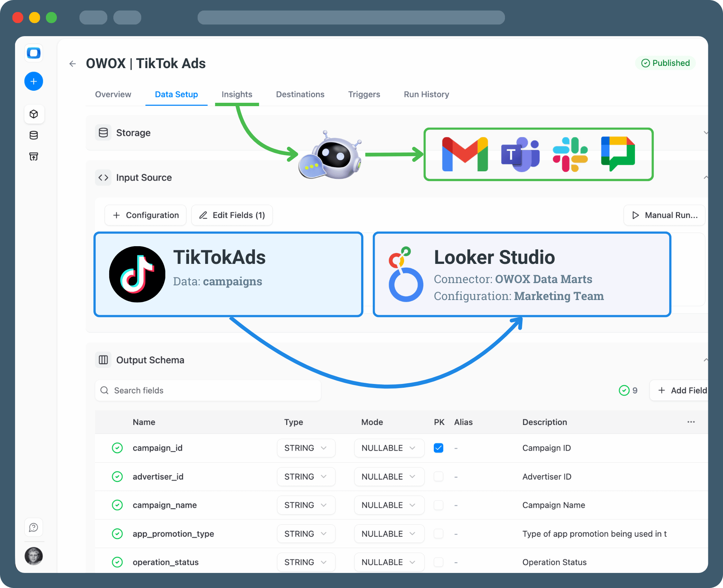Image resolution: width=723 pixels, height=588 pixels.
Task: Open Type dropdown for operation_status row
Action: click(x=306, y=562)
